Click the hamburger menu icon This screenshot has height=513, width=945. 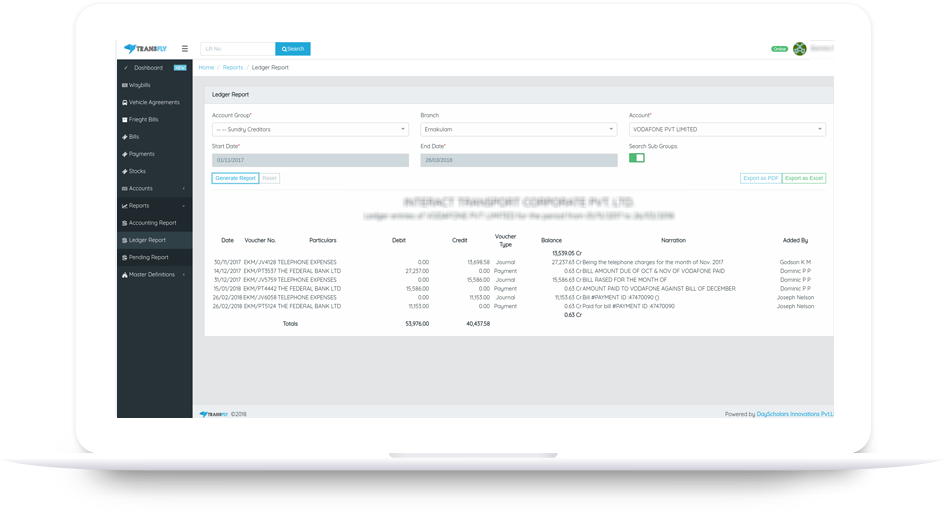tap(184, 48)
